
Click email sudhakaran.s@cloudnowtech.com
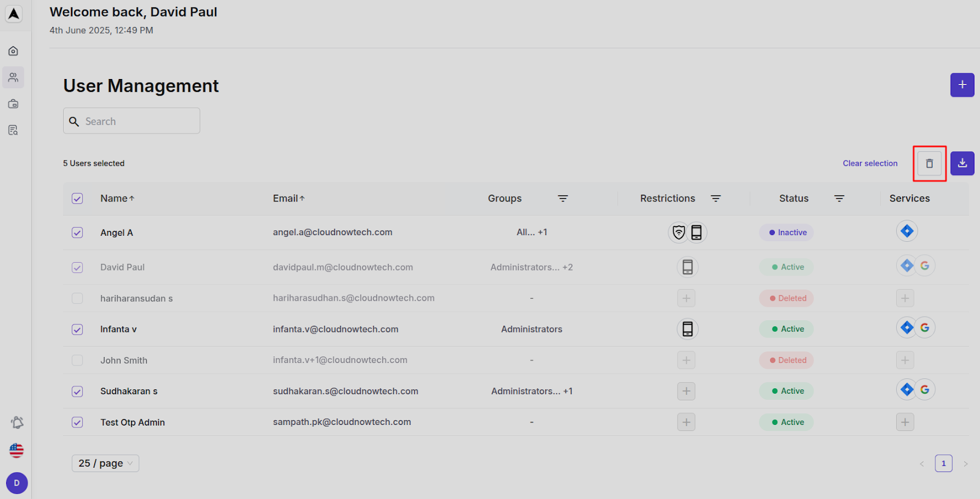[345, 391]
